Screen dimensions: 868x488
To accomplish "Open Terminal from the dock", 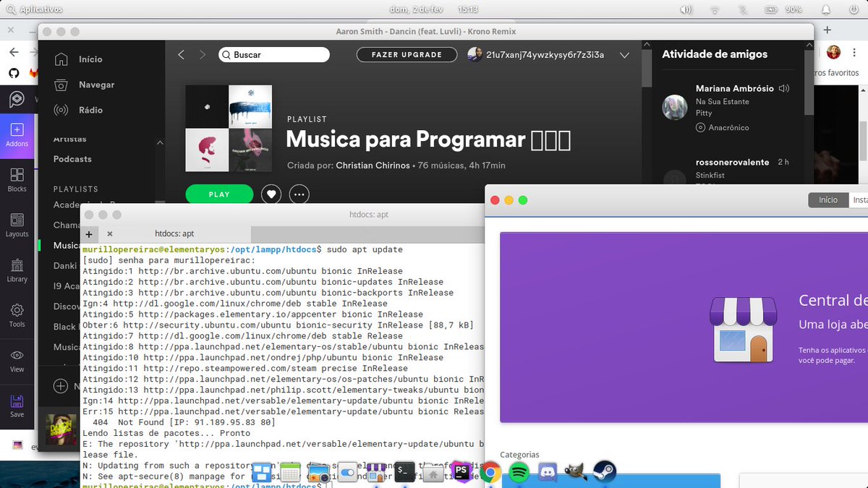I will coord(404,472).
